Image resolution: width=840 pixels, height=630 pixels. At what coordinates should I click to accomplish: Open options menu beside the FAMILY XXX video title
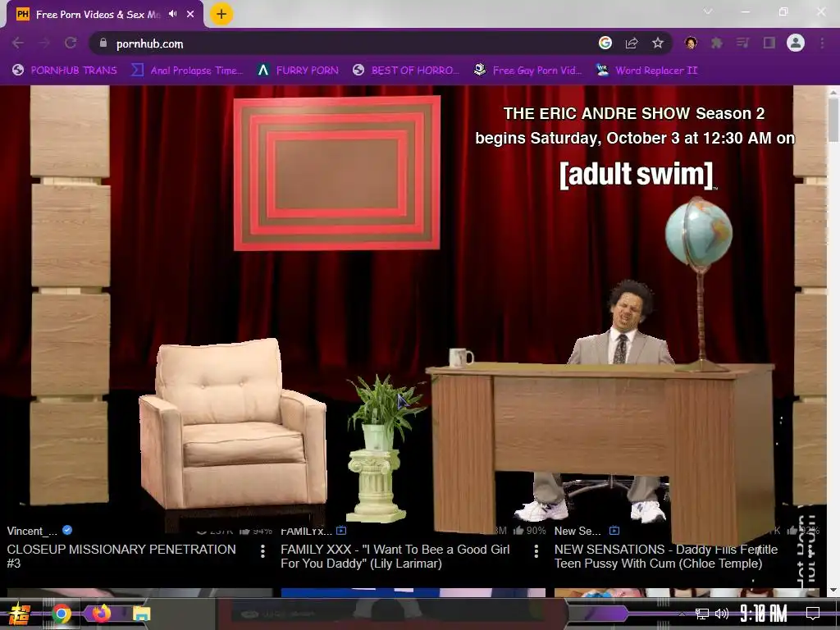tap(536, 551)
